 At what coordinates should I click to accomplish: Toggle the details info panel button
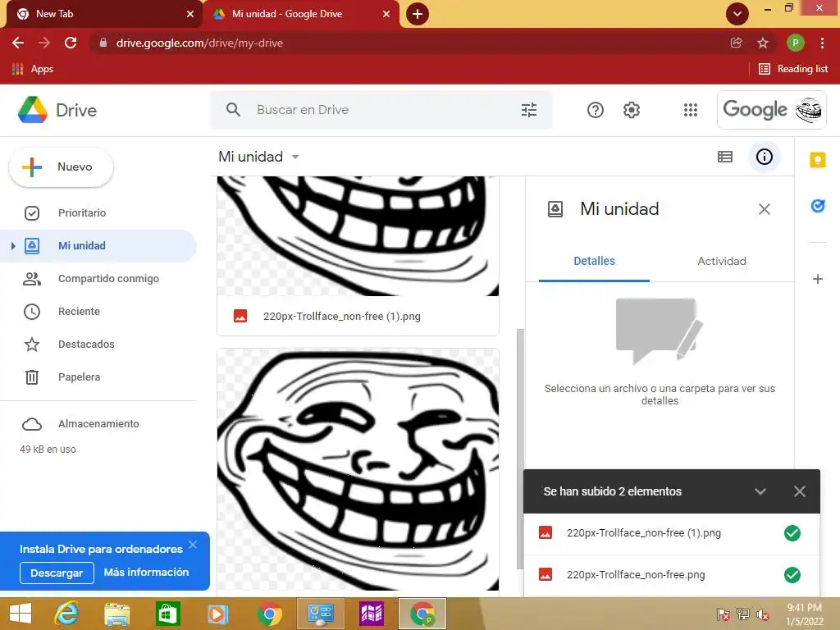(764, 157)
